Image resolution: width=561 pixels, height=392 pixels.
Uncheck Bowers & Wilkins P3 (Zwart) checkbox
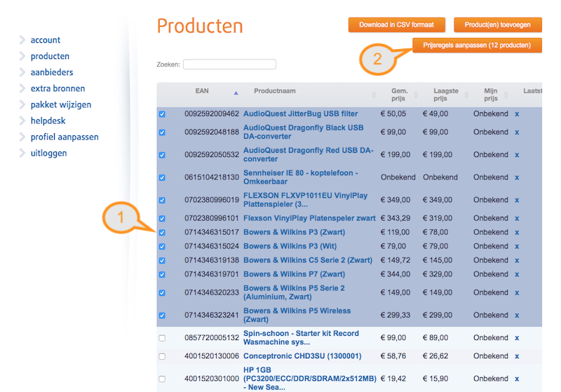pos(162,233)
